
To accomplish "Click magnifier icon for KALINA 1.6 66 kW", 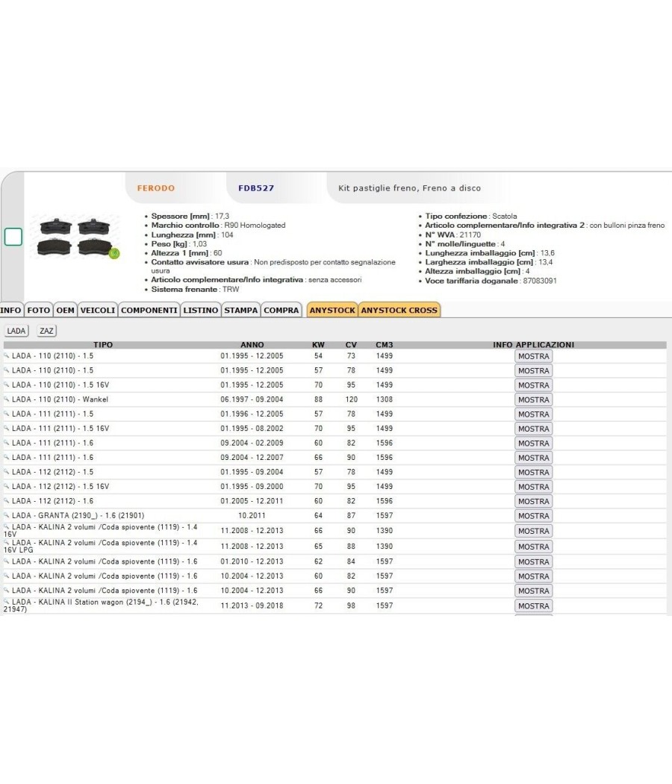I will 7,591.
